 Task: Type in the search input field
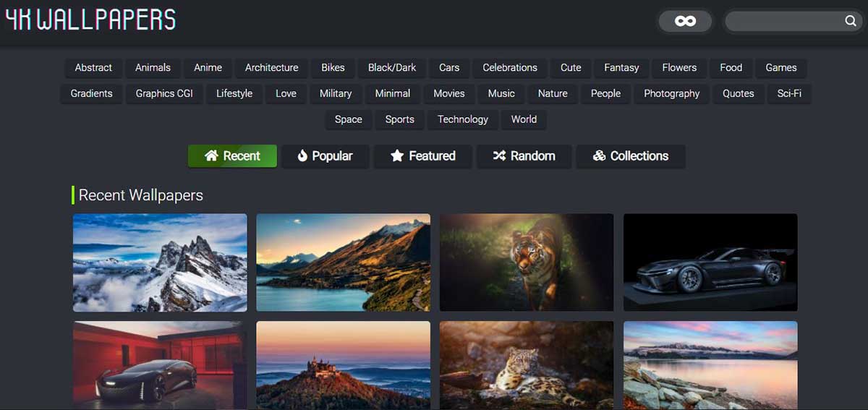[783, 21]
